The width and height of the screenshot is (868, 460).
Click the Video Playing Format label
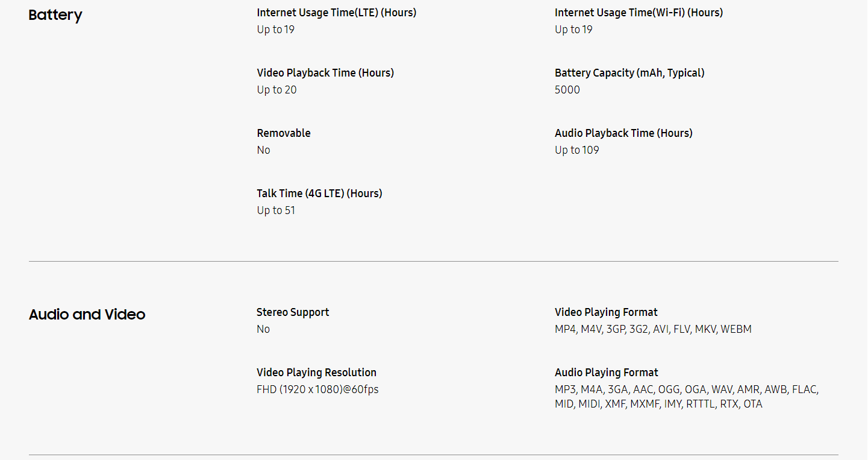[x=606, y=312]
